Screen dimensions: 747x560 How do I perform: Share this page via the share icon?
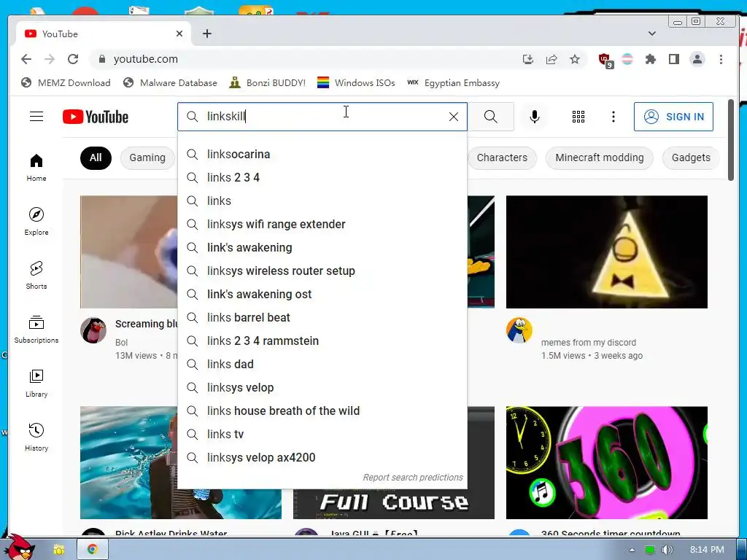[x=551, y=59]
